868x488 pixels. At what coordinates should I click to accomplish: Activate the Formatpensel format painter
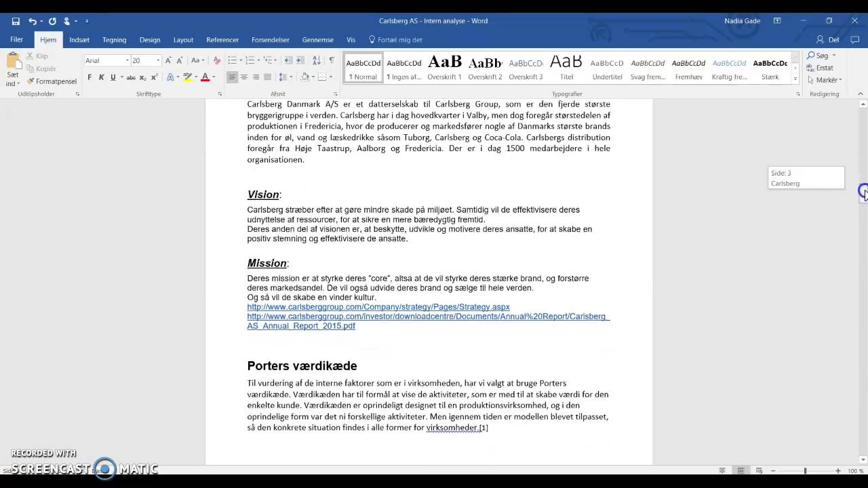pos(52,81)
